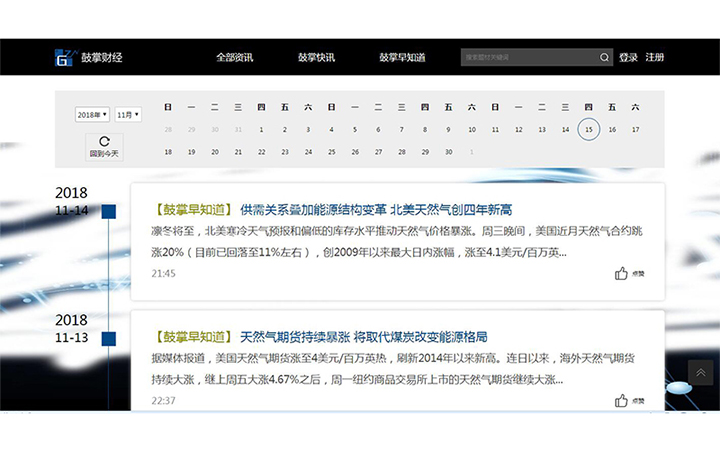The height and width of the screenshot is (450, 720).
Task: Select date 20 in calendar
Action: (x=215, y=152)
